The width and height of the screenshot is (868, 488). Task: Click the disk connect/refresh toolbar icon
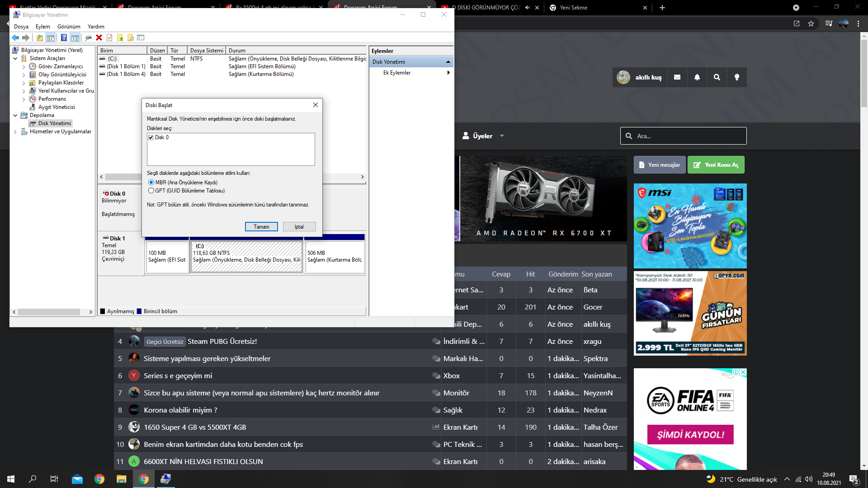[x=88, y=38]
